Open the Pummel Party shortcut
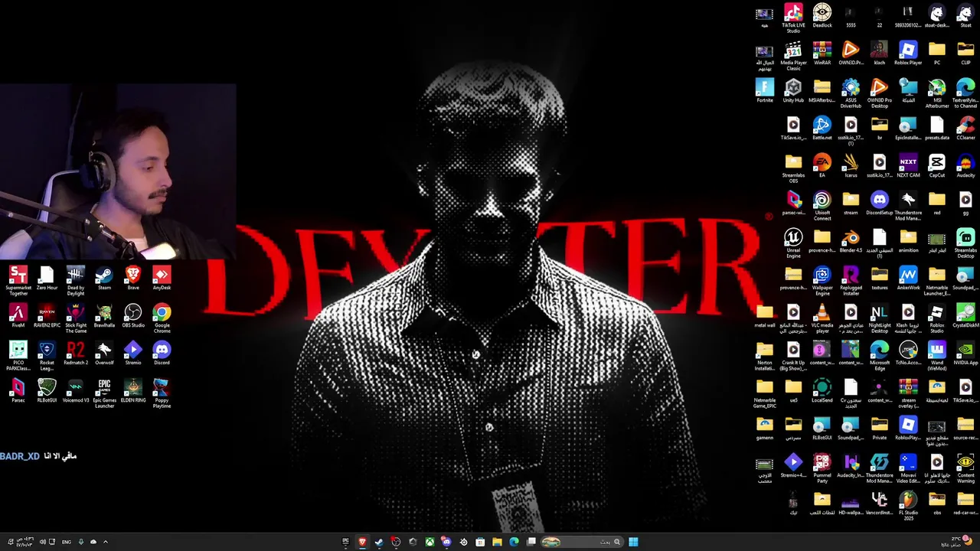 822,468
